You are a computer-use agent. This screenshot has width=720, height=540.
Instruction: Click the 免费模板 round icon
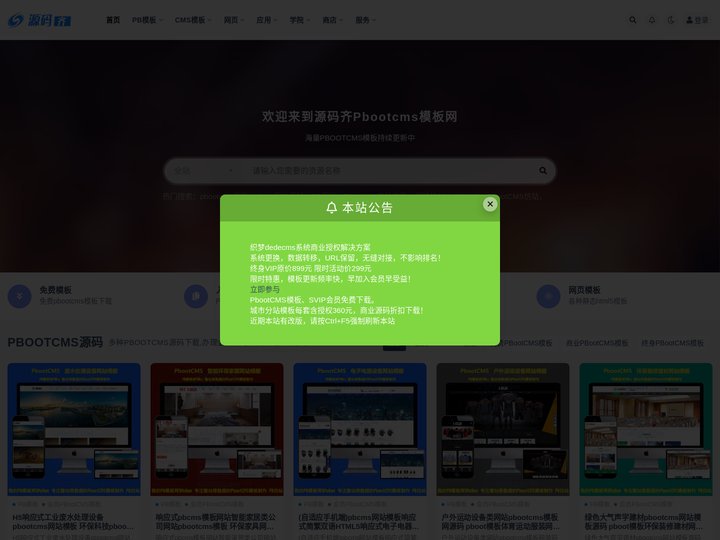pyautogui.click(x=20, y=296)
